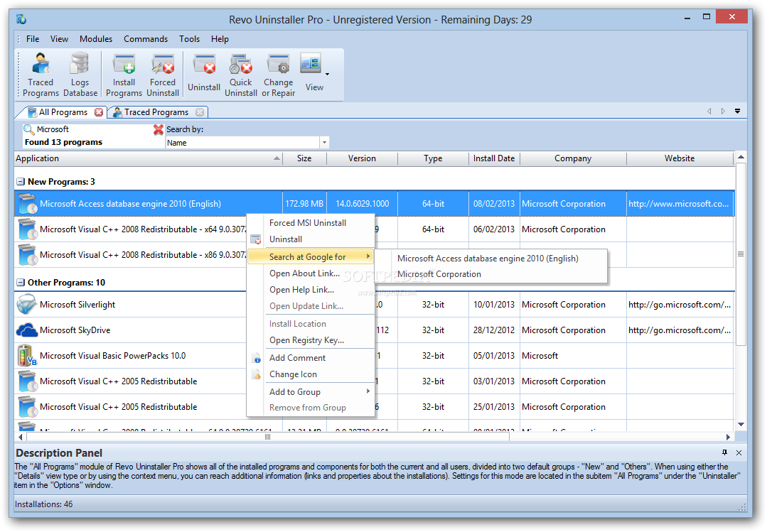
Task: Click the Revo Uninstaller title bar icon
Action: 21,20
